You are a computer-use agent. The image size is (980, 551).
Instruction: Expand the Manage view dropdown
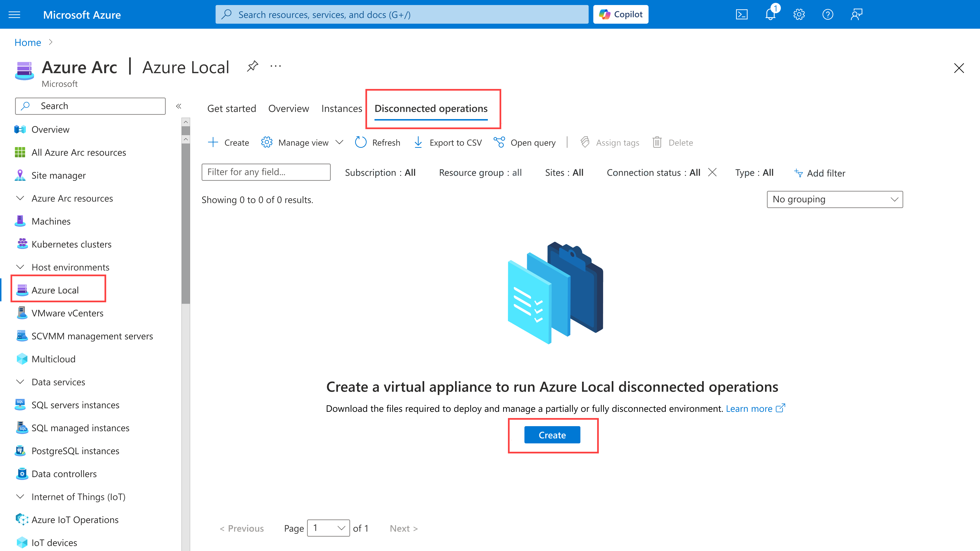coord(339,142)
